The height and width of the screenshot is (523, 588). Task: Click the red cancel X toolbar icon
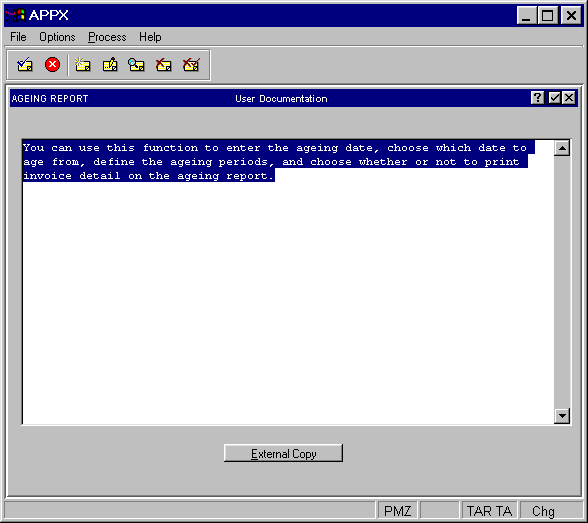tap(52, 64)
